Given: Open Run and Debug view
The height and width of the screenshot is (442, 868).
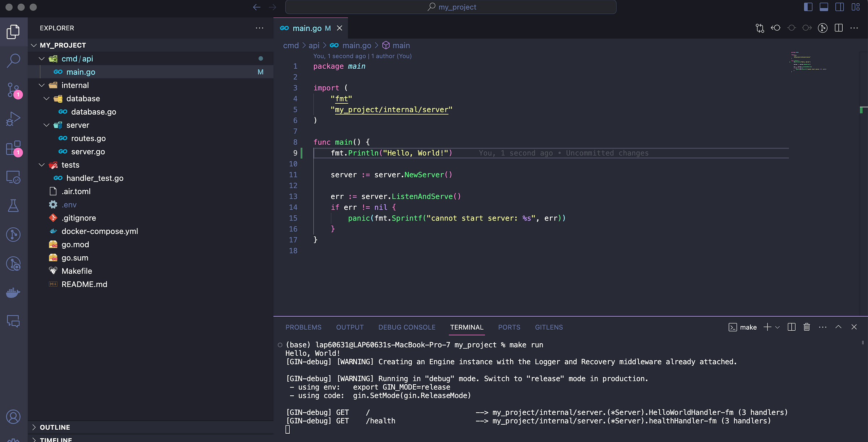Looking at the screenshot, I should coord(13,119).
